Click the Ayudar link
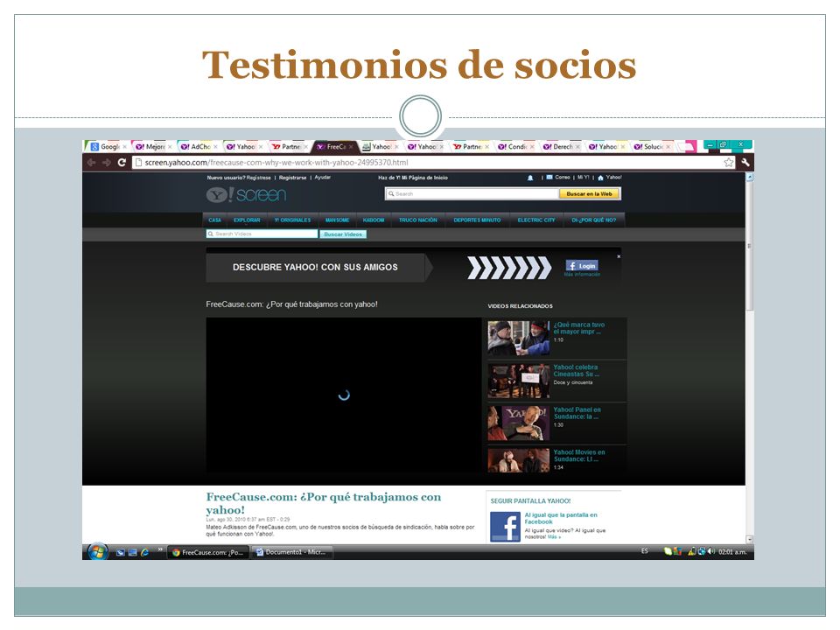Screen dimensions: 840x630 pyautogui.click(x=323, y=178)
